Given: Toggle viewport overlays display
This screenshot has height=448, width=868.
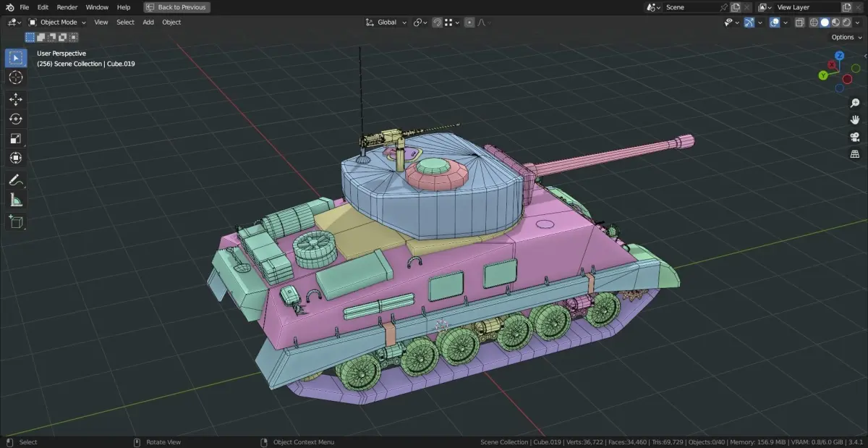Looking at the screenshot, I should pos(775,22).
